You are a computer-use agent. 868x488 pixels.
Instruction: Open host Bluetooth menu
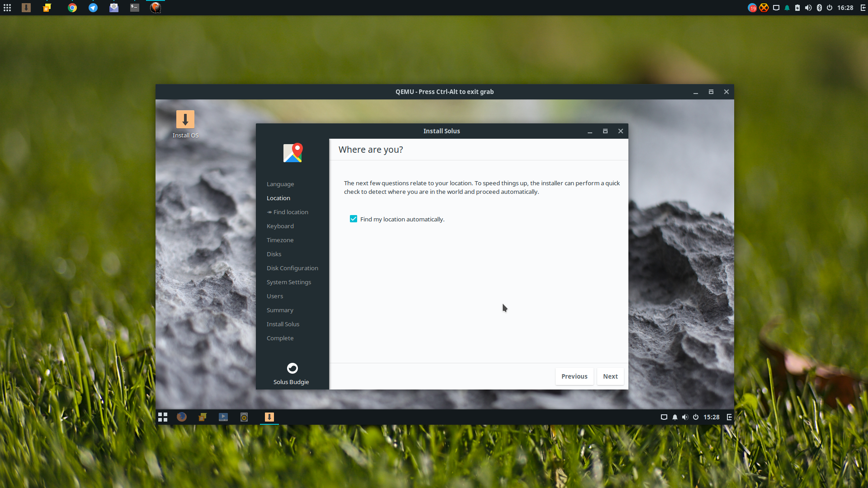819,8
